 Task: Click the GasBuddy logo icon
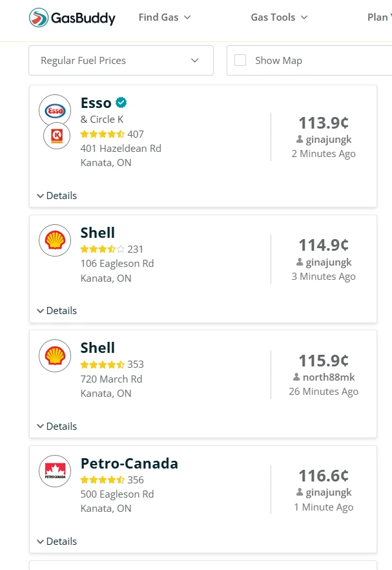pos(39,17)
